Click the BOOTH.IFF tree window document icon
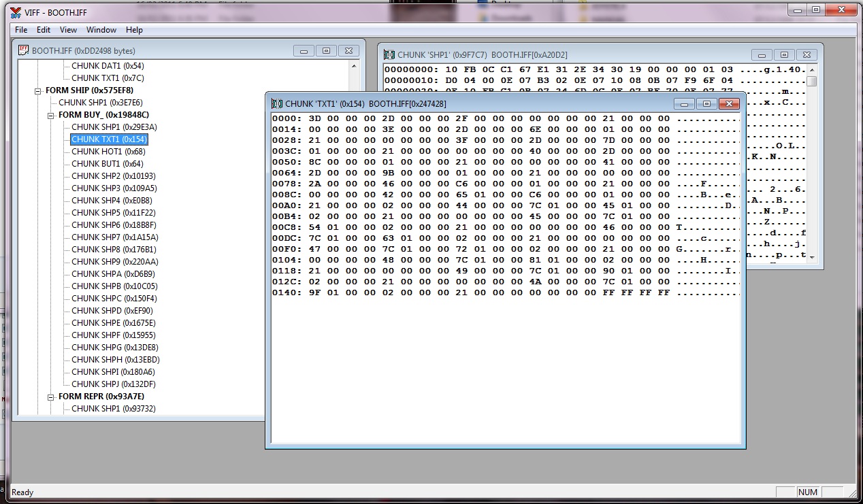Viewport: 863px width, 504px height. click(24, 50)
